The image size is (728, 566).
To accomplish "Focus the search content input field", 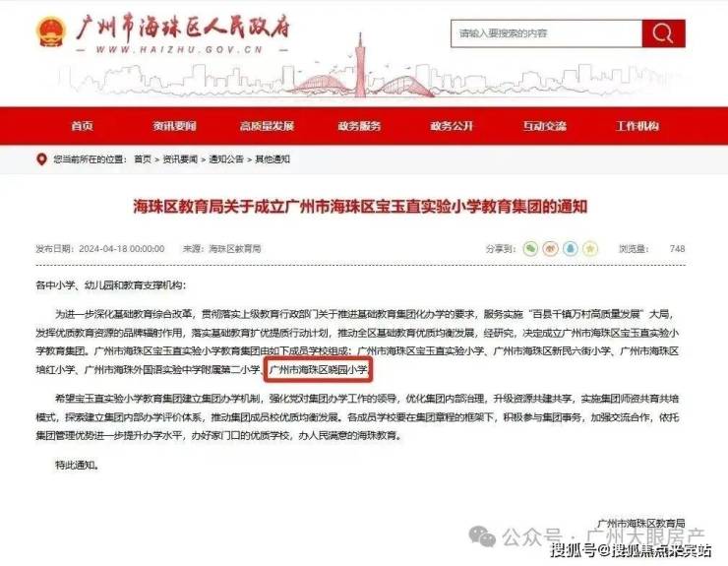I will [546, 33].
